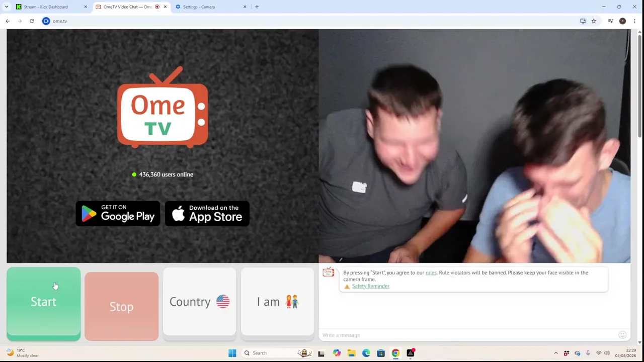Close the OmeTV Video Chat tab
This screenshot has width=644, height=362.
click(x=165, y=7)
